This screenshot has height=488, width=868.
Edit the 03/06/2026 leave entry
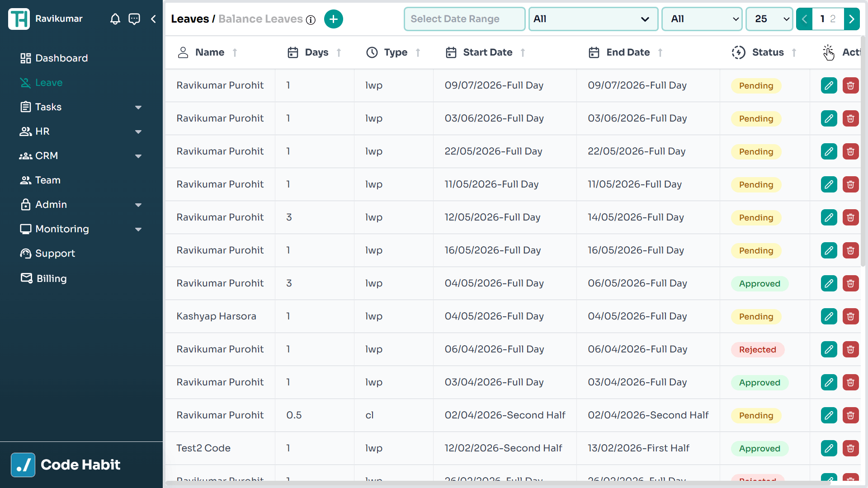[829, 118]
